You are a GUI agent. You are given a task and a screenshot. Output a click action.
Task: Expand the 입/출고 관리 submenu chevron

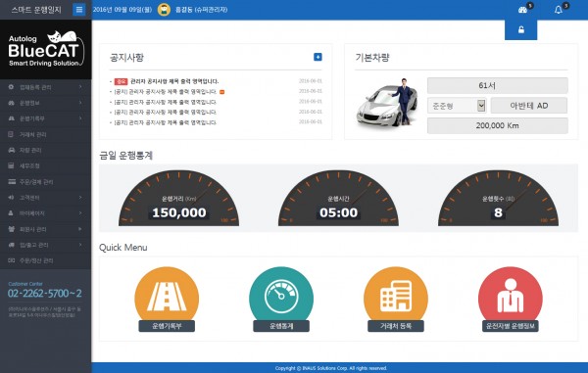pos(80,245)
